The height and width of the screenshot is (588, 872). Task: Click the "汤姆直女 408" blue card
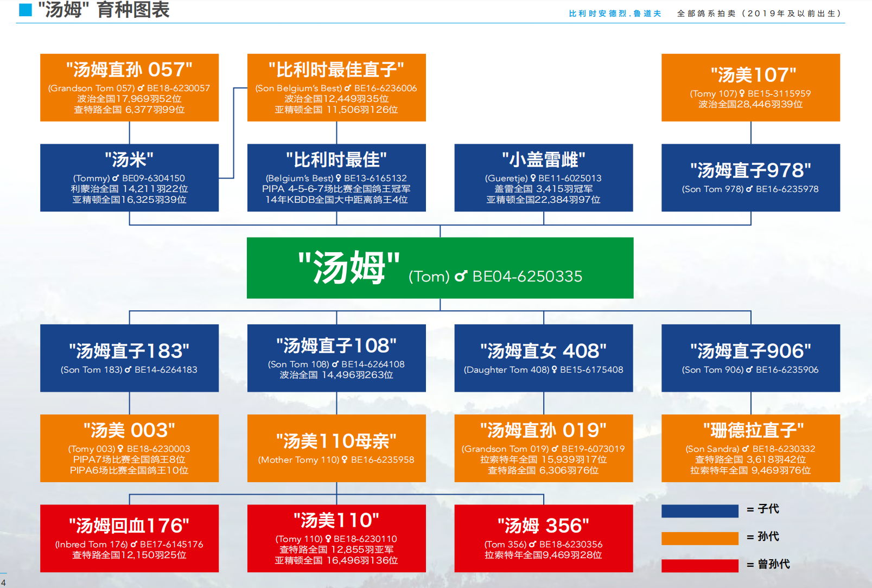544,358
